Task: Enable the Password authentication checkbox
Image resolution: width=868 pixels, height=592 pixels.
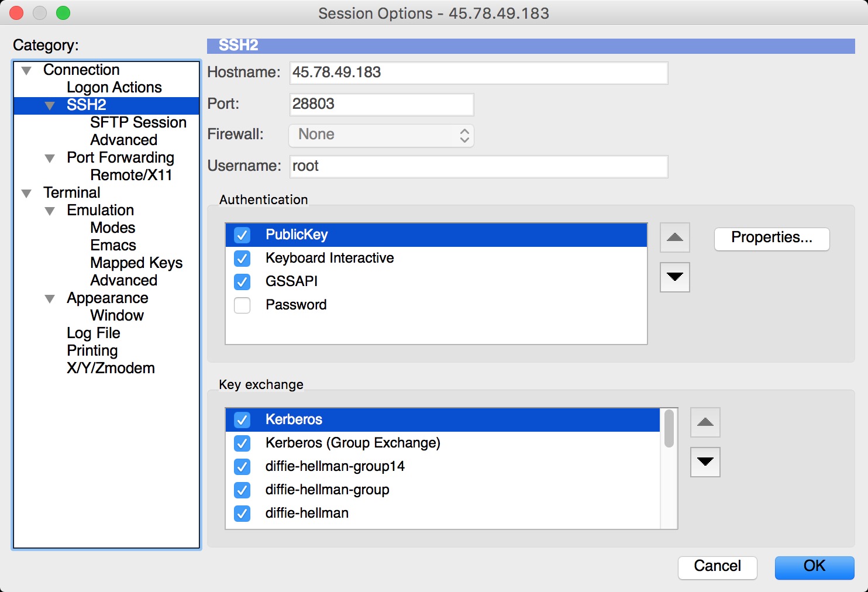Action: point(242,305)
